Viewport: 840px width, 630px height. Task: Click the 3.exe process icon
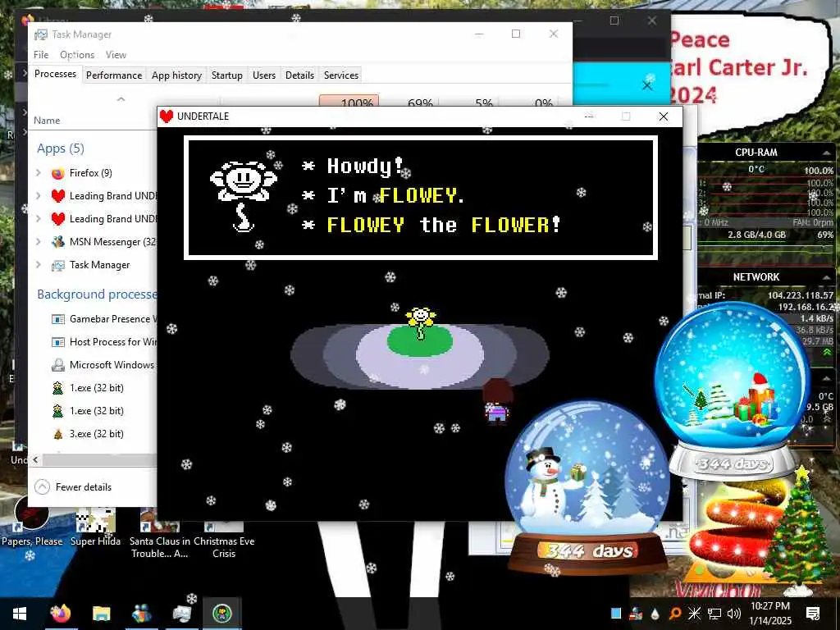[x=58, y=434]
